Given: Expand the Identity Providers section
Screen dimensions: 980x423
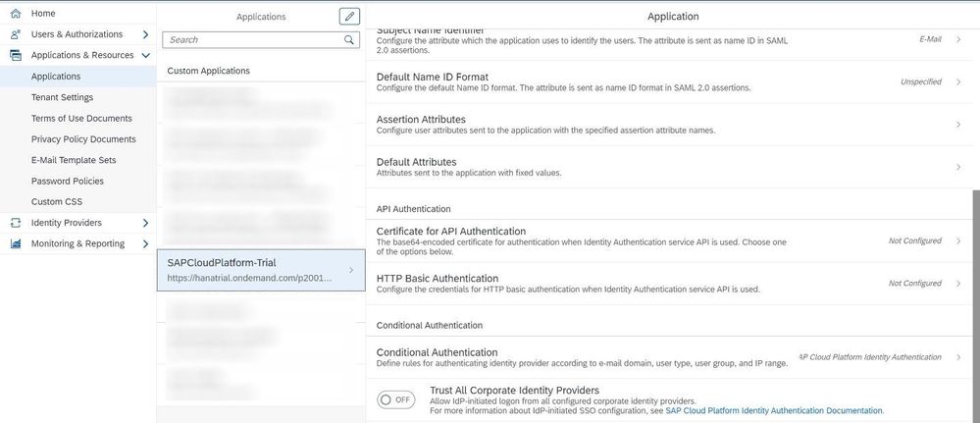Looking at the screenshot, I should 145,223.
